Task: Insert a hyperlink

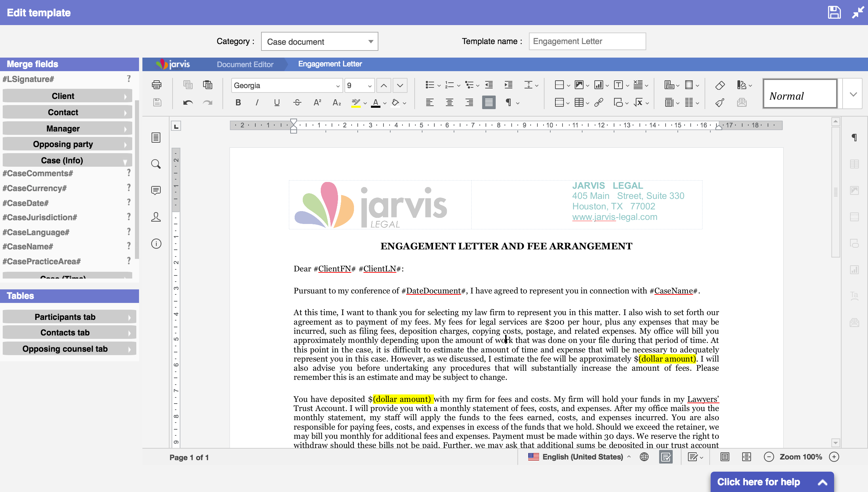Action: click(x=598, y=102)
